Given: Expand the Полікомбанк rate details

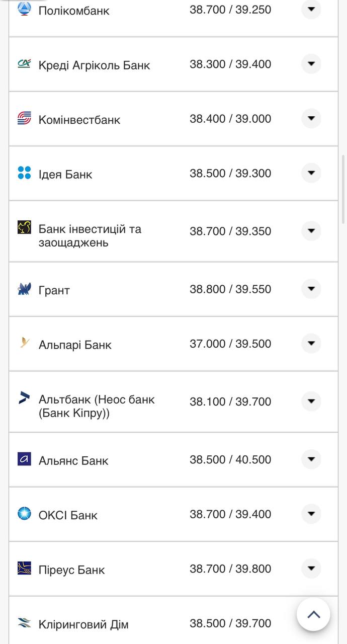Looking at the screenshot, I should coord(311,9).
